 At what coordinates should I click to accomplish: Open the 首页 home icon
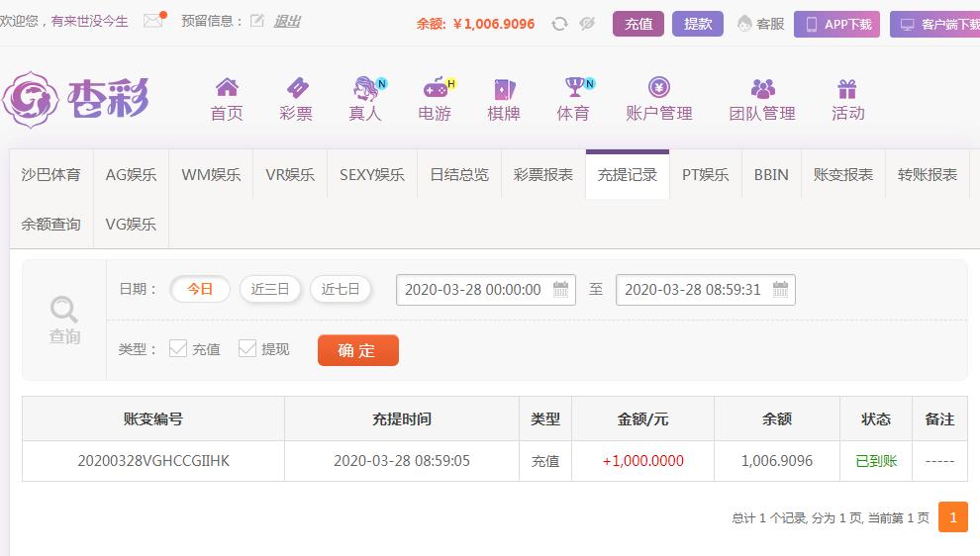click(227, 87)
